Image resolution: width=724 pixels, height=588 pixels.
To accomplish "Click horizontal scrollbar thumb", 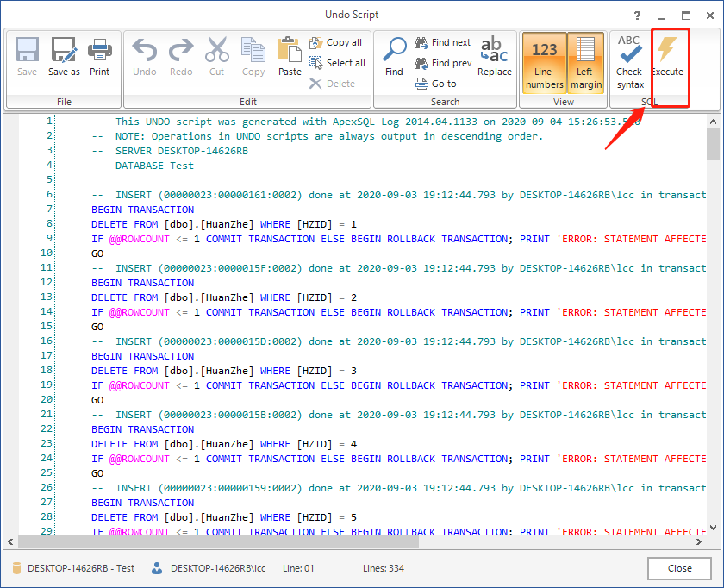I will (x=218, y=541).
